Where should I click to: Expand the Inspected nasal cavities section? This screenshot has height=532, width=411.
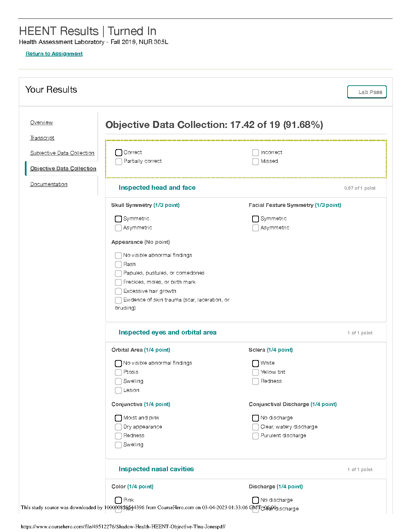156,469
